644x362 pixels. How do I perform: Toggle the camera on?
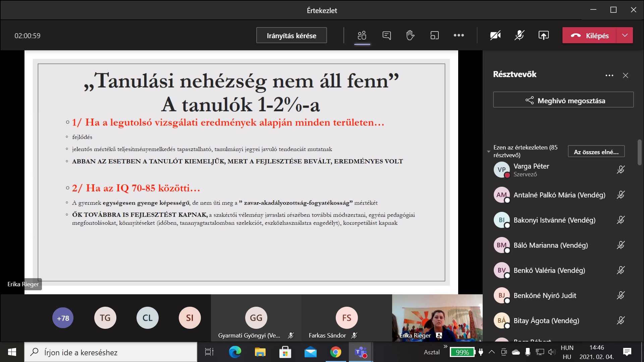[495, 35]
